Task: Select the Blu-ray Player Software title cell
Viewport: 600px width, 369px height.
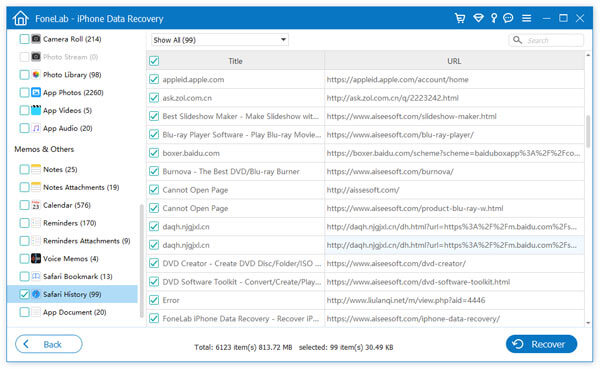Action: point(242,134)
